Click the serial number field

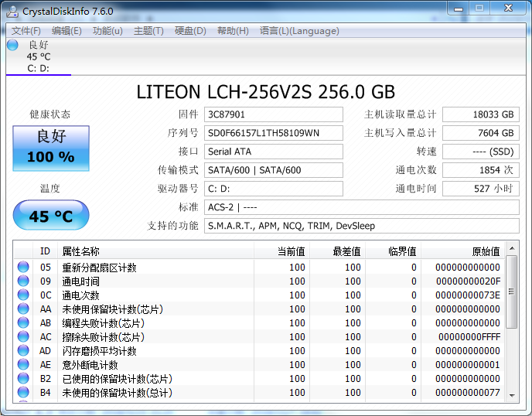273,133
